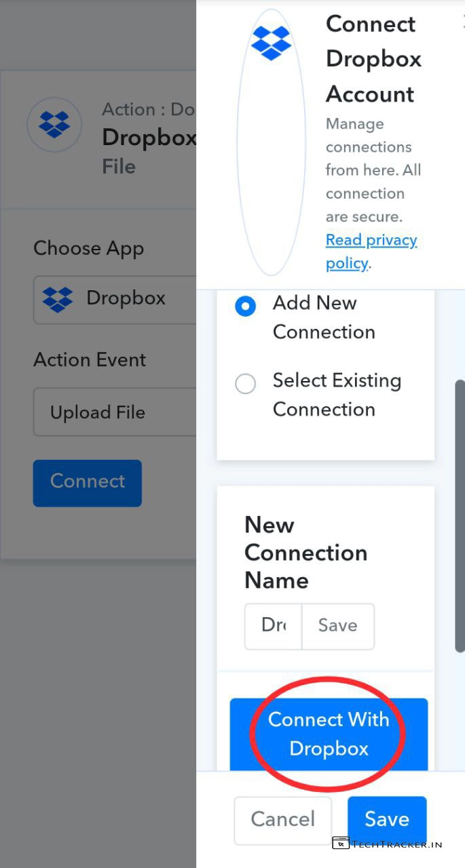Open the Action Event dropdown showing Upload File

click(x=114, y=412)
